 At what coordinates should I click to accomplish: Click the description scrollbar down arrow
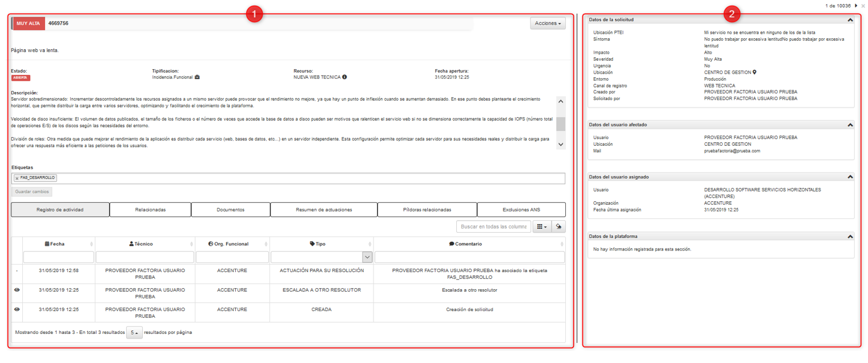pyautogui.click(x=561, y=145)
